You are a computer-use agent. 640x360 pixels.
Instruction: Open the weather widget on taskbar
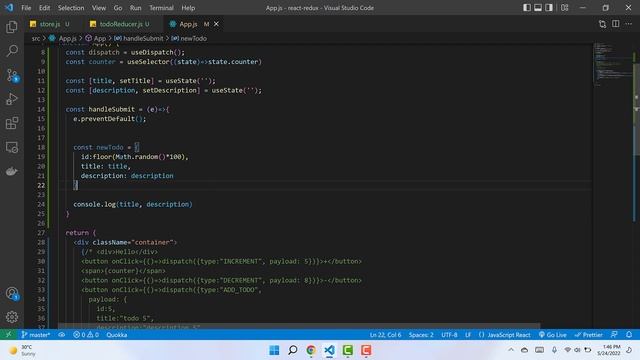tap(22, 350)
